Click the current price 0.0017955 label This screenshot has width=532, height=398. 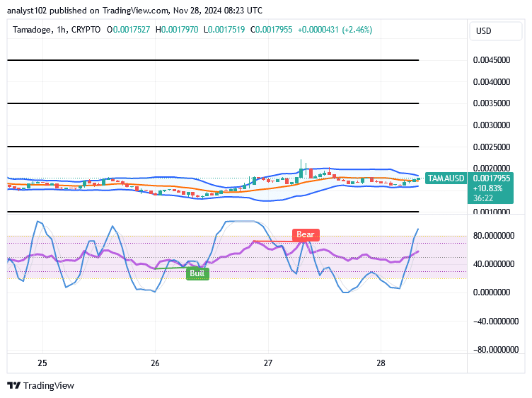492,178
